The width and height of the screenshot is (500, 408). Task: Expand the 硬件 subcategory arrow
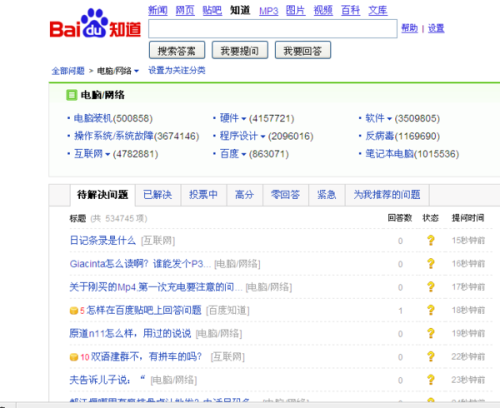click(x=244, y=119)
